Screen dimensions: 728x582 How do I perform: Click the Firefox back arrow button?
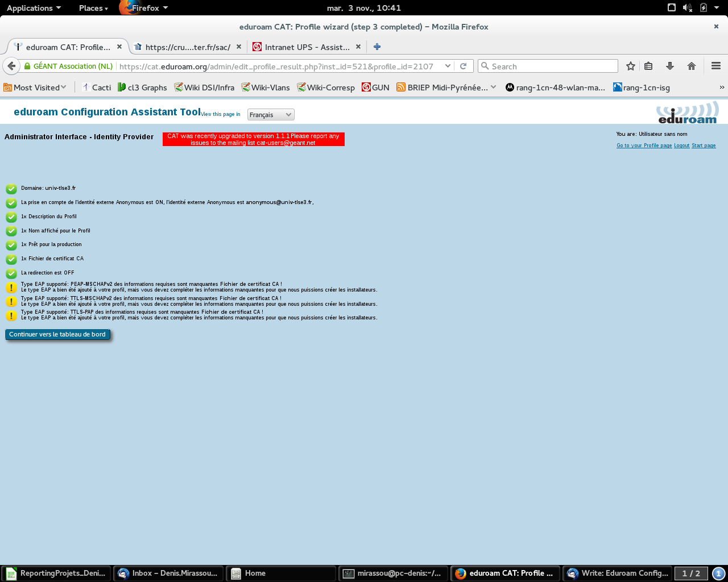(x=11, y=66)
